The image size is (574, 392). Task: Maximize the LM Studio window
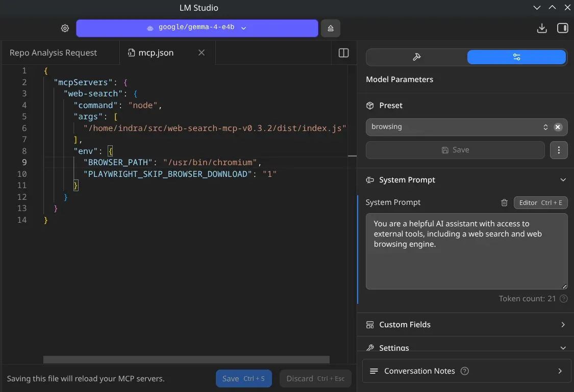pyautogui.click(x=552, y=8)
